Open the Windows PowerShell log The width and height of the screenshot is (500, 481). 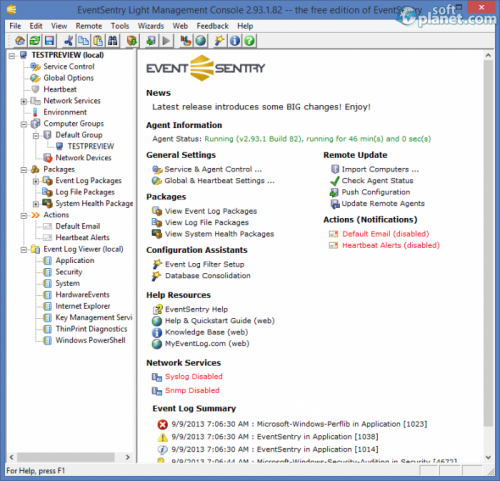(90, 340)
